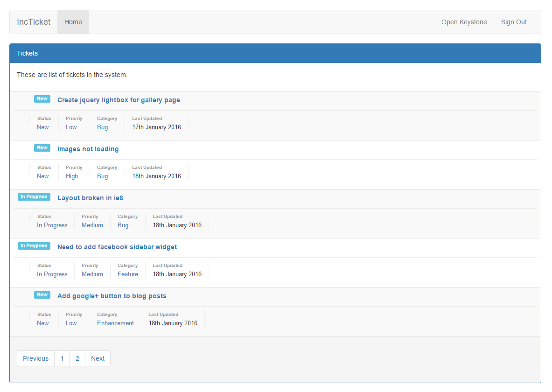The width and height of the screenshot is (552, 392).
Task: Open the ticket 'Create jquery lightbox for gallery page'
Action: (x=119, y=100)
